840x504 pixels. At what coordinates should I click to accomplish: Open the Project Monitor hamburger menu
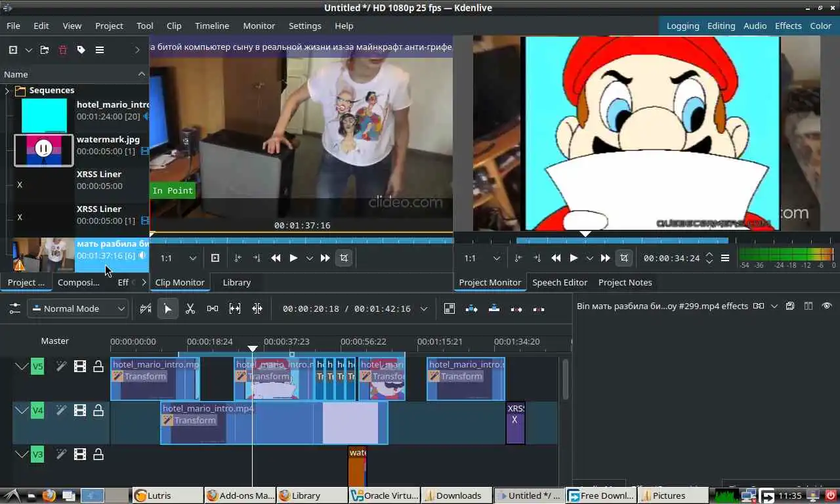(x=725, y=259)
